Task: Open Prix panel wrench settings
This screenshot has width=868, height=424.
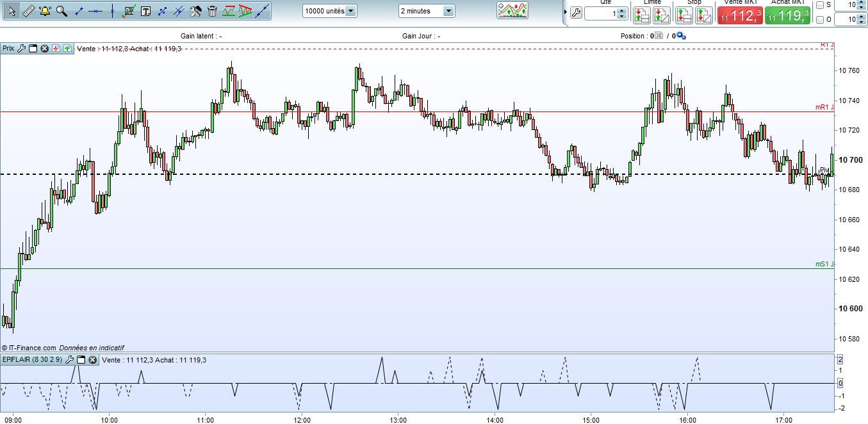Action: click(x=21, y=48)
